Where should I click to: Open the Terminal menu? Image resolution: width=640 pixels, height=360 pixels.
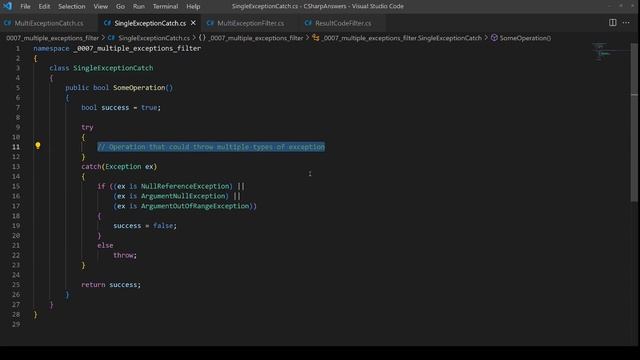point(165,7)
